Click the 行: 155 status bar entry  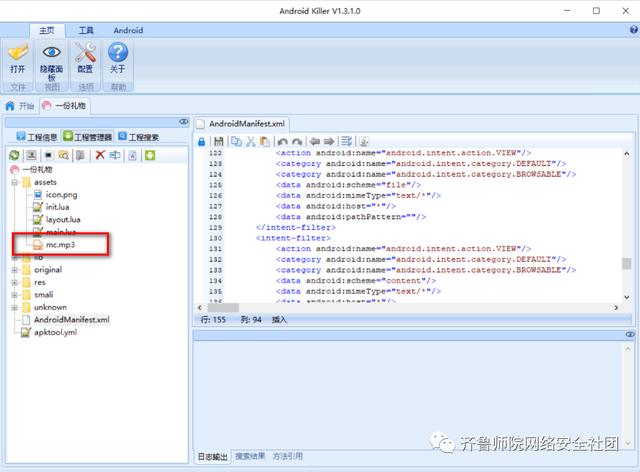pos(213,320)
